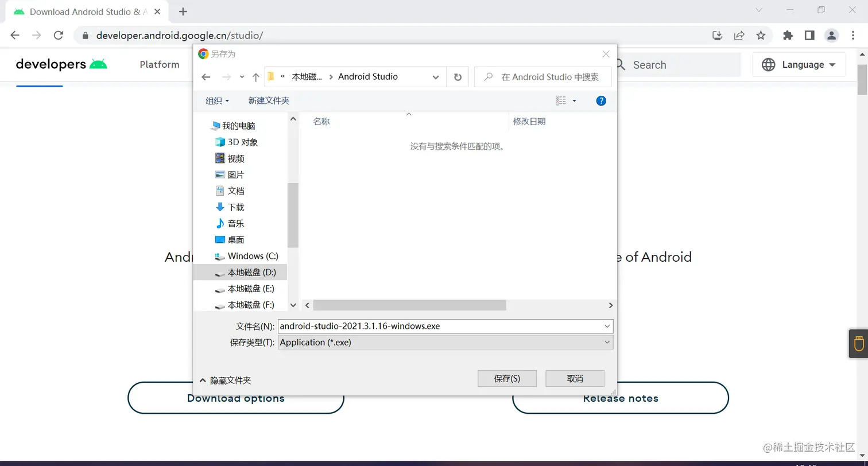The height and width of the screenshot is (466, 868).
Task: Expand the file name history dropdown
Action: (607, 326)
